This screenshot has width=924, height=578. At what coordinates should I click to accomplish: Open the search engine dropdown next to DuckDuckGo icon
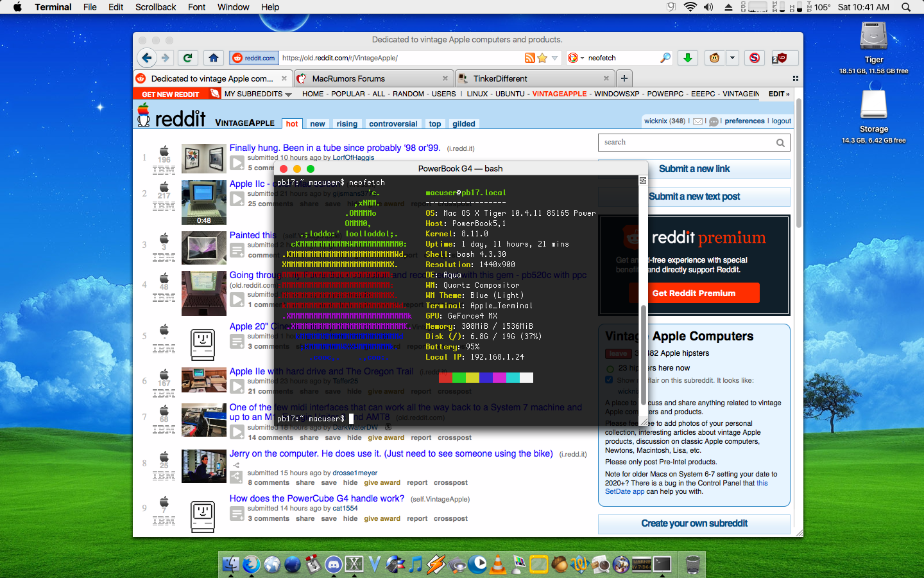(582, 58)
